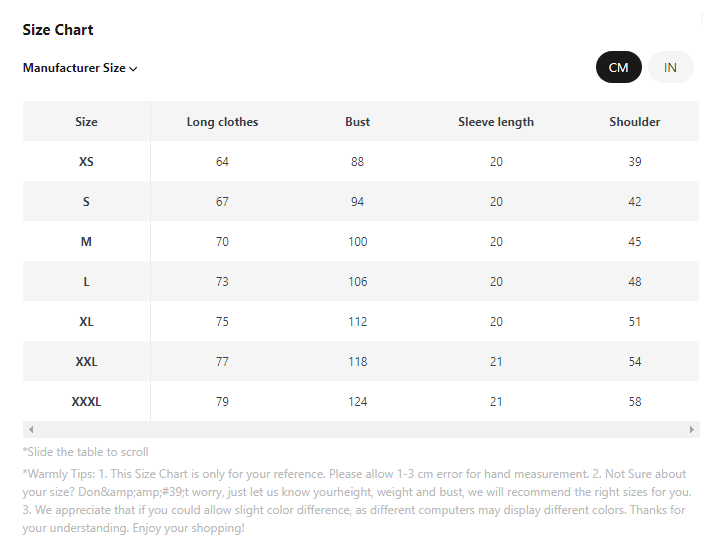Click the XXXL size row label
703x542 pixels.
click(x=86, y=401)
